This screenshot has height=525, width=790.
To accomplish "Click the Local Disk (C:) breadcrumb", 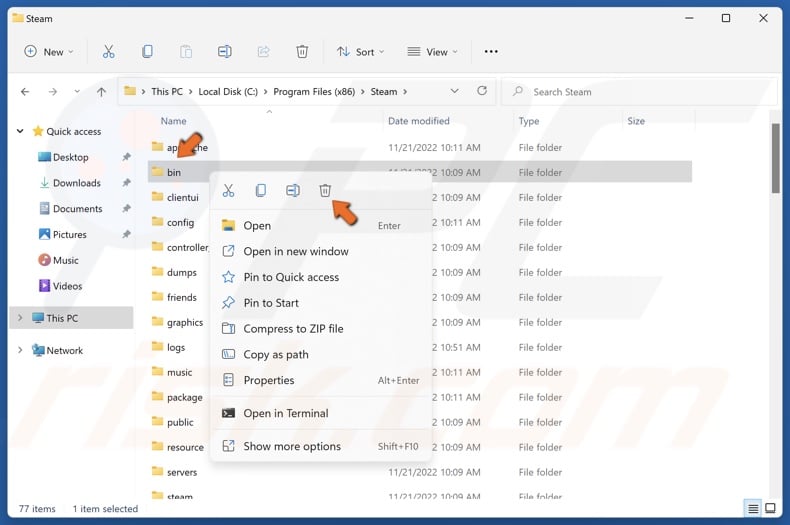I will pyautogui.click(x=228, y=92).
